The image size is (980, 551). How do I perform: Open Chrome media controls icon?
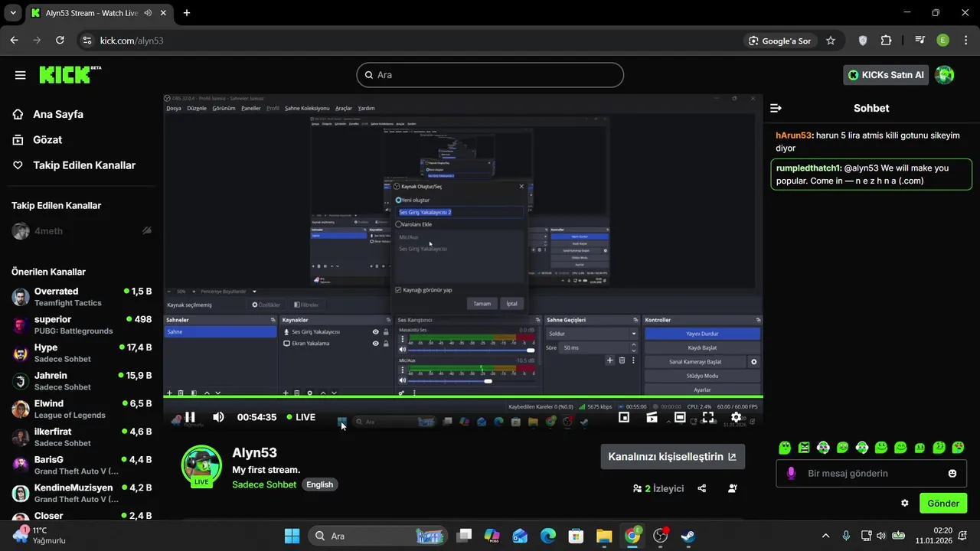coord(920,41)
